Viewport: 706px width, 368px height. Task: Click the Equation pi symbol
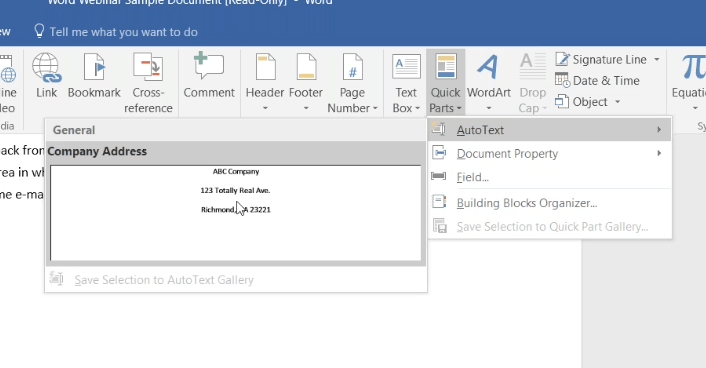click(693, 67)
